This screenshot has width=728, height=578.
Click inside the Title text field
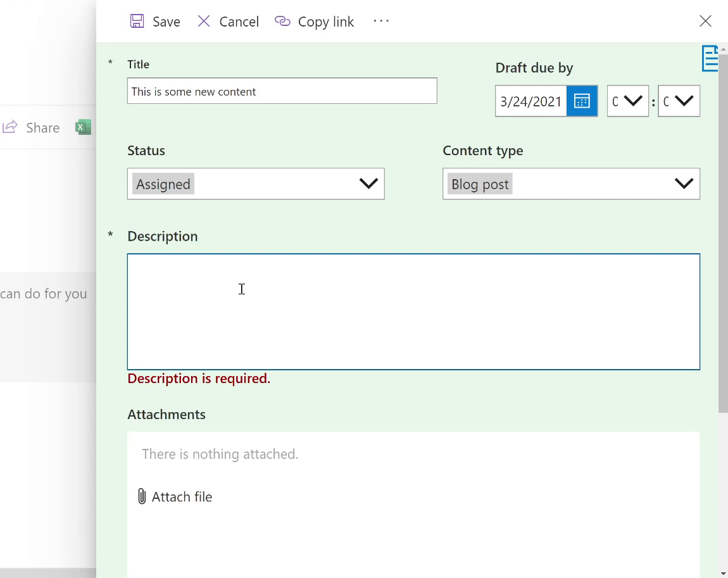(282, 91)
